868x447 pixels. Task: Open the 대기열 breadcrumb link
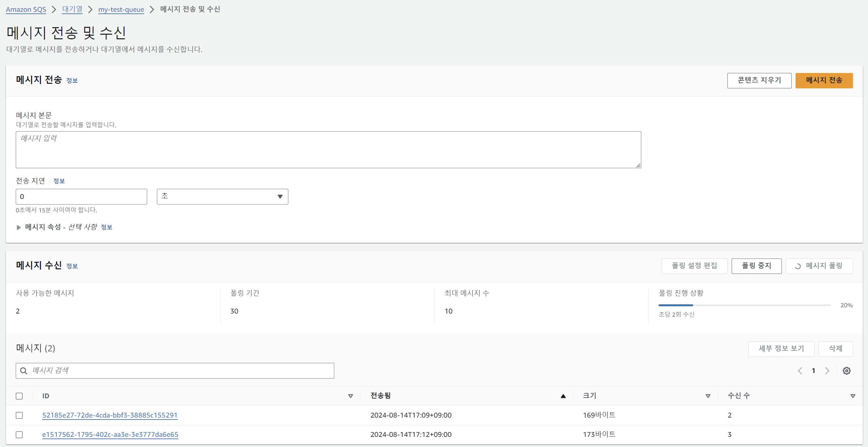click(x=72, y=9)
